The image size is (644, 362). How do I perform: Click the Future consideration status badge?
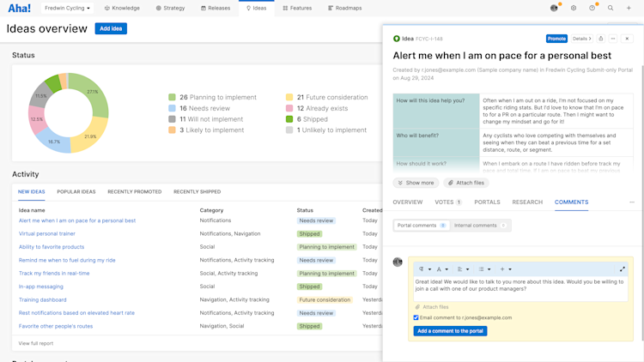tap(325, 299)
